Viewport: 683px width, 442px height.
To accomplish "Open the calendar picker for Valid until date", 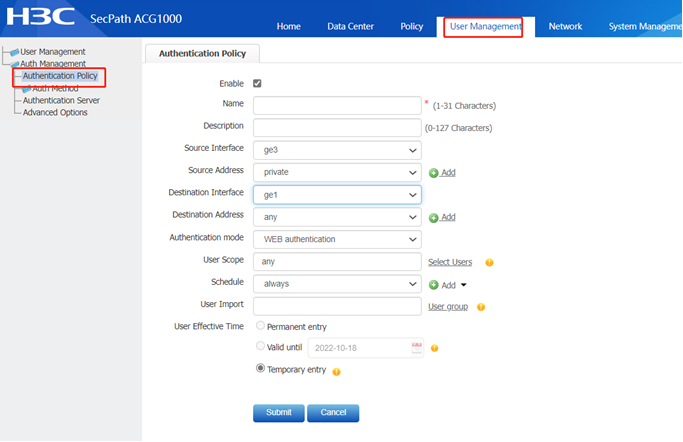I will pyautogui.click(x=417, y=348).
